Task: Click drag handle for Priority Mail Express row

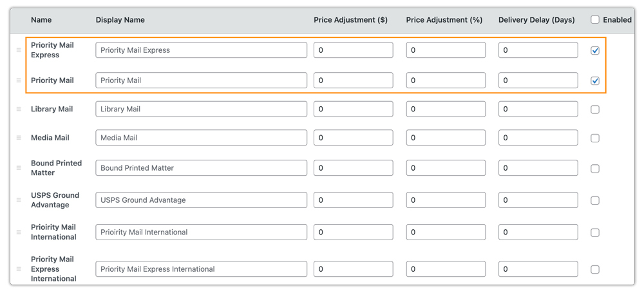Action: [x=19, y=50]
